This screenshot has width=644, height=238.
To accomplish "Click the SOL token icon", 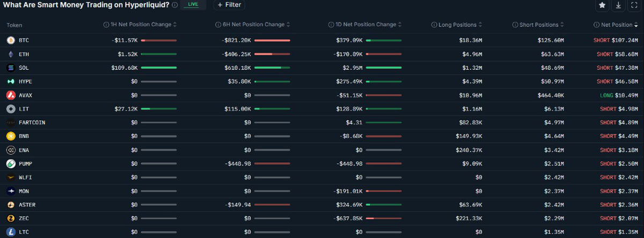I will (11, 68).
